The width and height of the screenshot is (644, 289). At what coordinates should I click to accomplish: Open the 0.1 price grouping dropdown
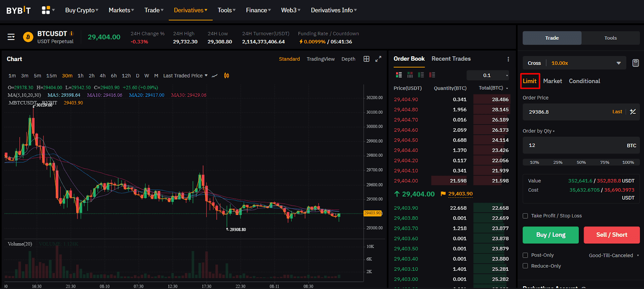click(488, 75)
